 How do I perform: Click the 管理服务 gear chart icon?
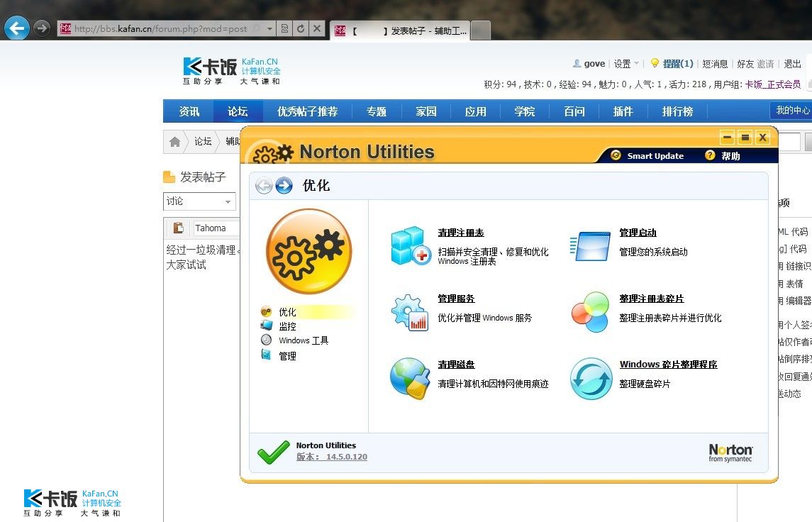point(410,312)
